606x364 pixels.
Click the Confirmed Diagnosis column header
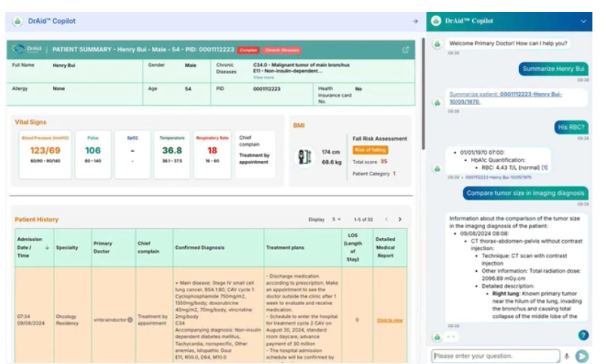click(x=218, y=248)
